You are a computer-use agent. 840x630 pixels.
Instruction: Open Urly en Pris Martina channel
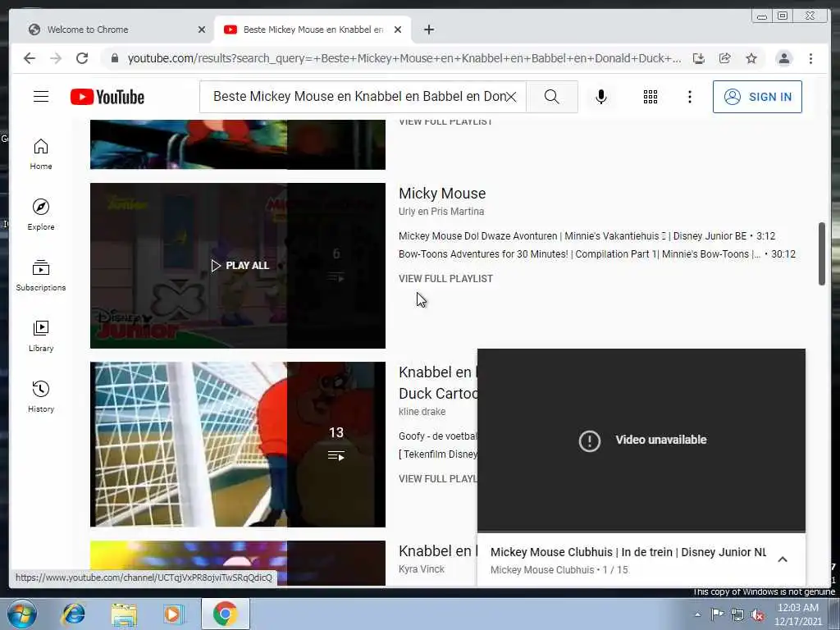coord(441,211)
